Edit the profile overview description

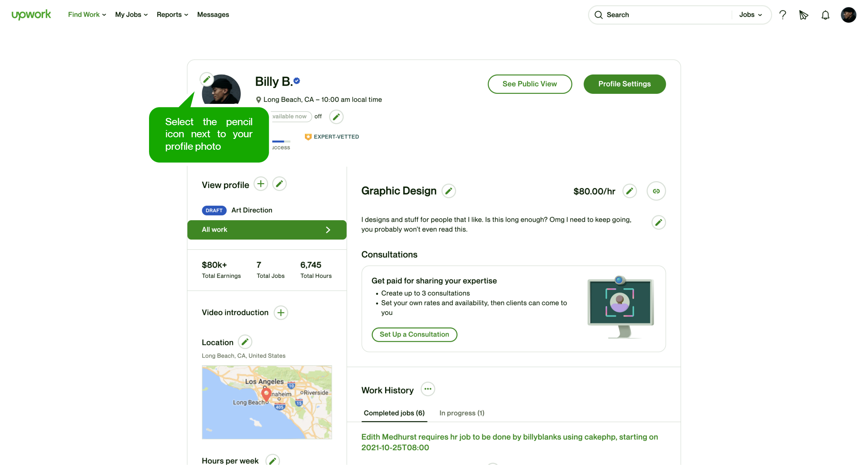coord(658,222)
